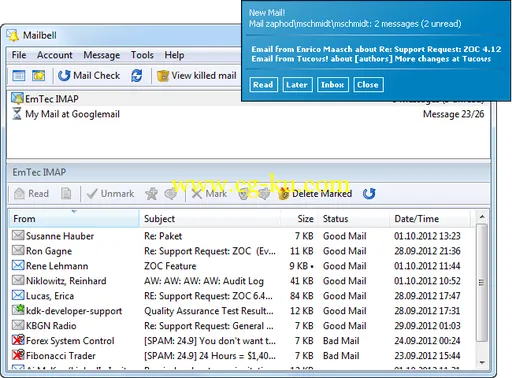Click the envelope icon for Ron Gagne

coord(18,250)
